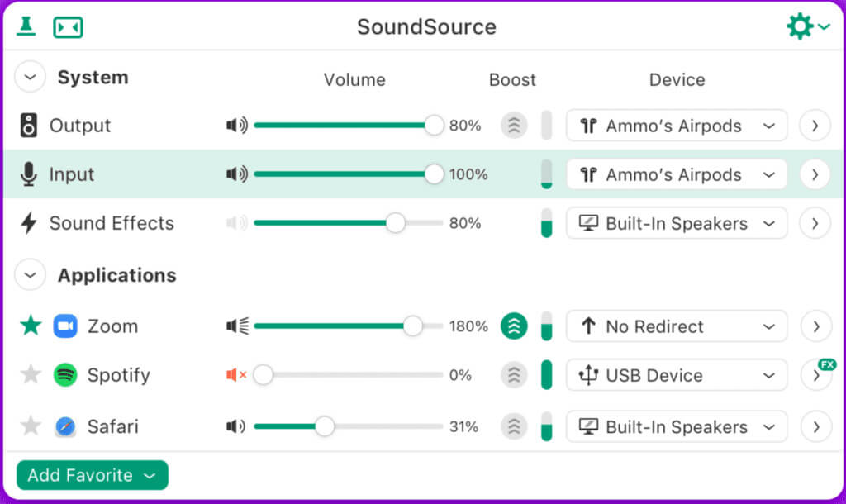Unmute Spotify's muted speaker icon
Image resolution: width=846 pixels, height=504 pixels.
[236, 374]
